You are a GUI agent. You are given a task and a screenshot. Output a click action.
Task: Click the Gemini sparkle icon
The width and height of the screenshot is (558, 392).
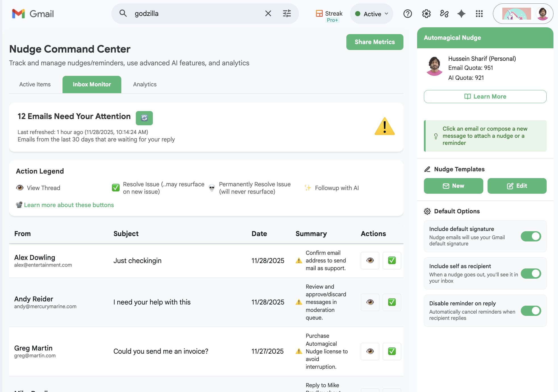[461, 14]
